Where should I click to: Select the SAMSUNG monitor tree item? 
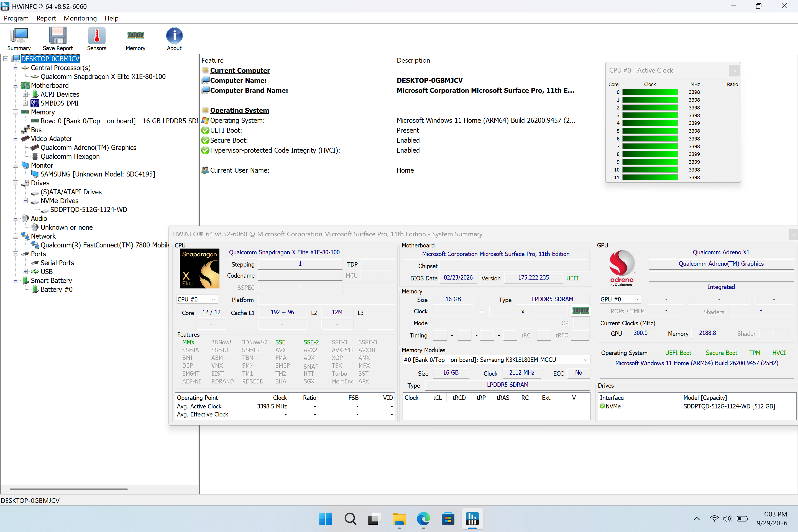coord(98,174)
